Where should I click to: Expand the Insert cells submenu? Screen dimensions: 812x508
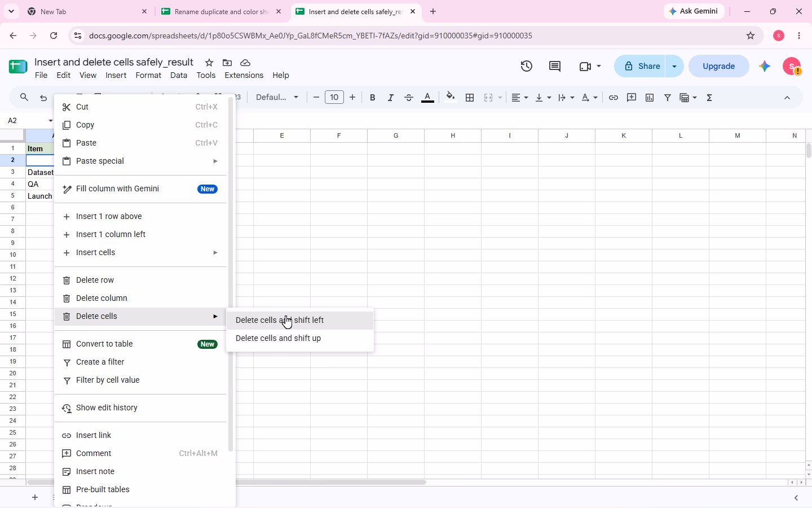[x=140, y=252]
